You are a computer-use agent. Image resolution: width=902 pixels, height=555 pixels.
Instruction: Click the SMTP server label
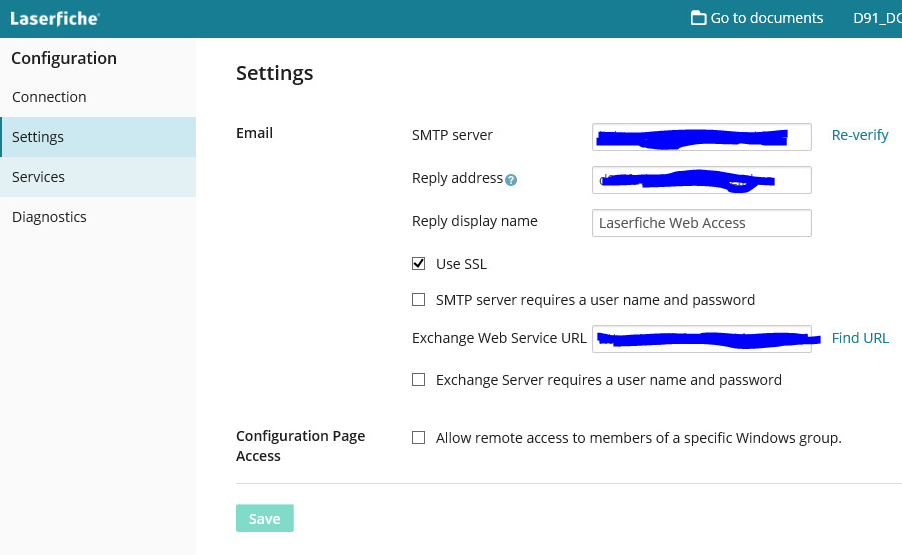pyautogui.click(x=452, y=135)
